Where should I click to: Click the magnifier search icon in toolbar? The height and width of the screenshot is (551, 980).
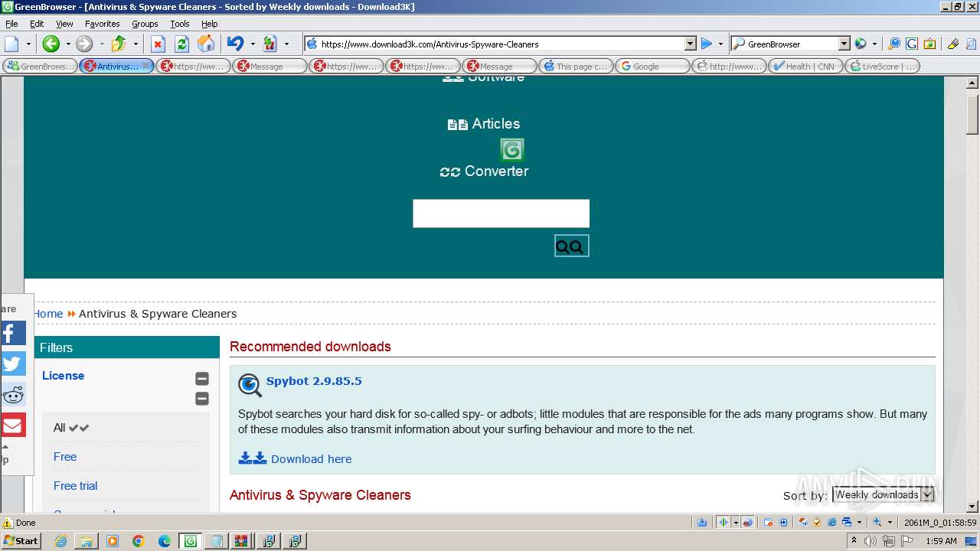[894, 44]
